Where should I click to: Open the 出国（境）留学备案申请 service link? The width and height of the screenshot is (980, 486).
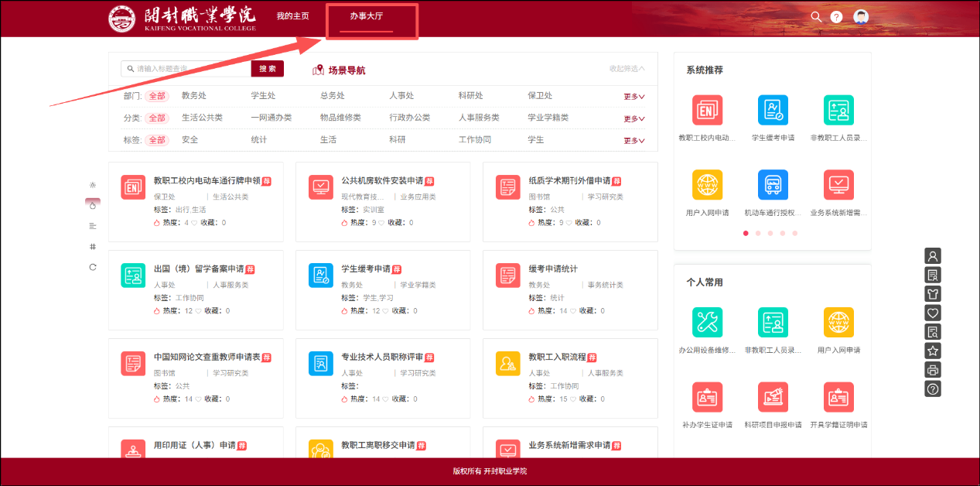click(199, 269)
